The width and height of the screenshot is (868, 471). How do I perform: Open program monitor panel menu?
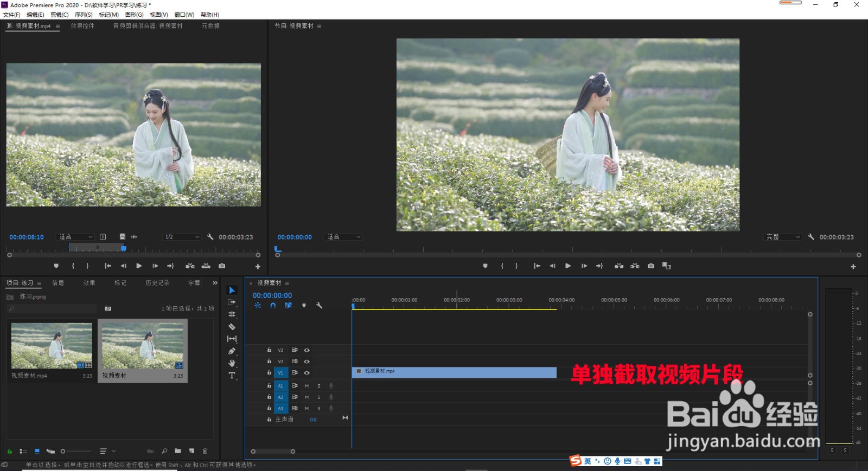[x=319, y=26]
